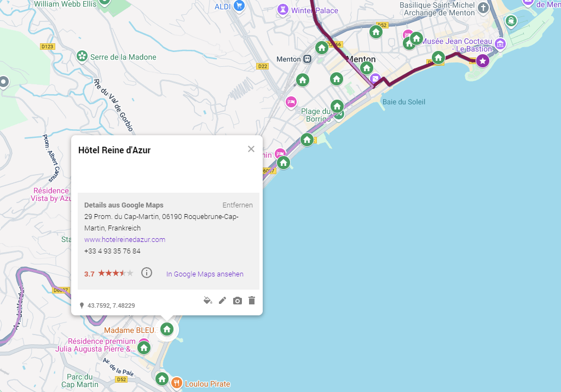Select the ALDI store label
Image resolution: width=561 pixels, height=392 pixels.
[223, 7]
